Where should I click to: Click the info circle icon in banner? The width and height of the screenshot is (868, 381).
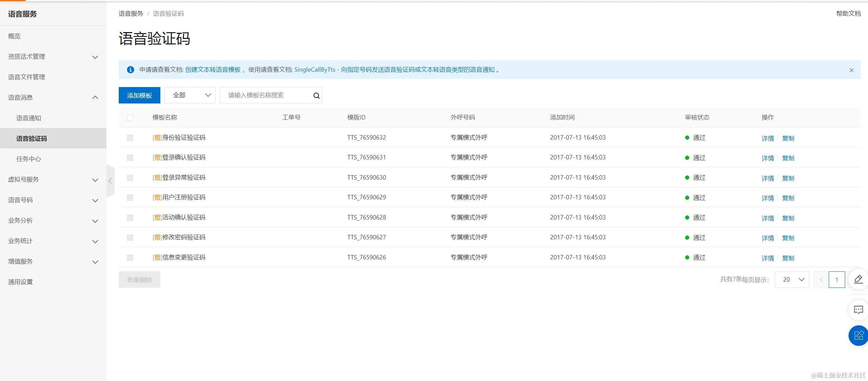pos(130,70)
